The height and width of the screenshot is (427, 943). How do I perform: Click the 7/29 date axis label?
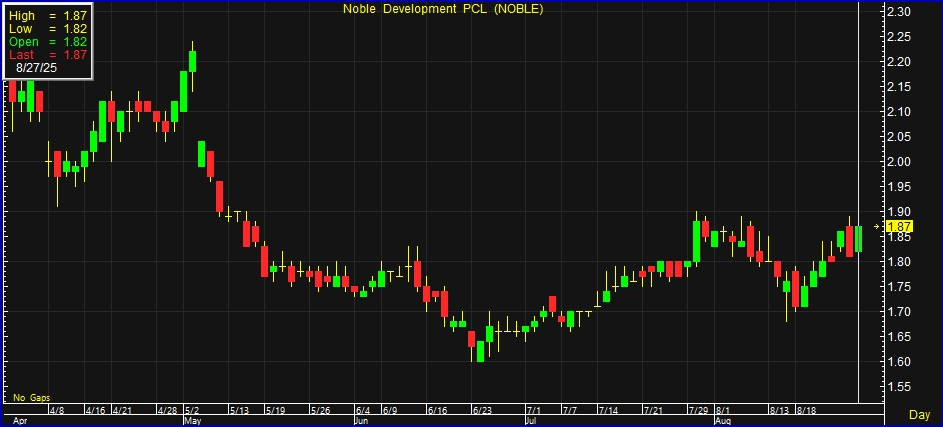[698, 411]
